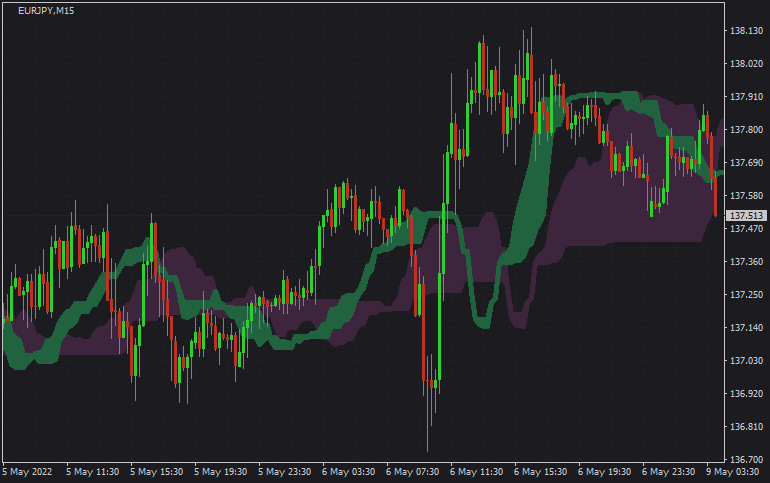Screen dimensions: 770x483
Task: Click the 137.910 price axis label
Action: point(746,97)
